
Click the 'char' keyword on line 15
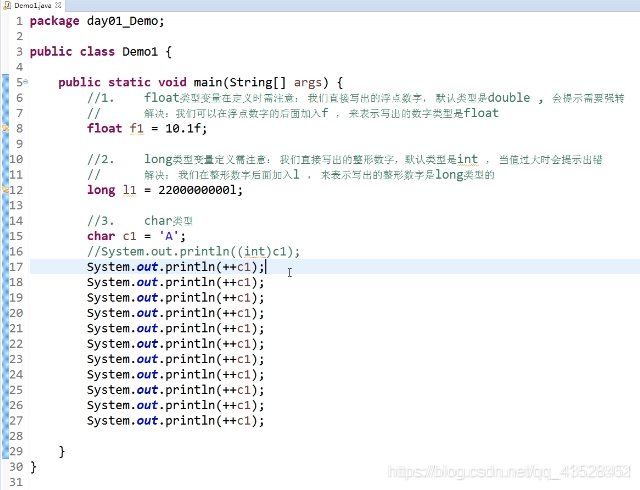(x=101, y=236)
